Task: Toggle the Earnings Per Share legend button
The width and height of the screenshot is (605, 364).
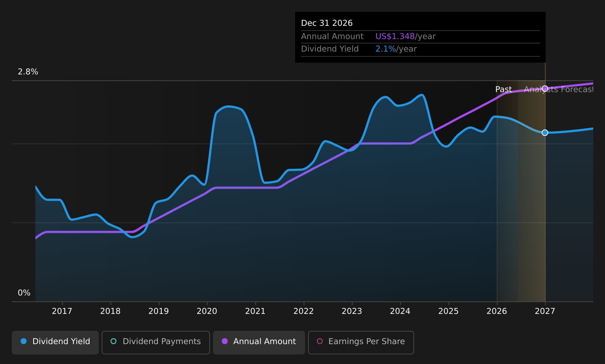Action: 361,343
